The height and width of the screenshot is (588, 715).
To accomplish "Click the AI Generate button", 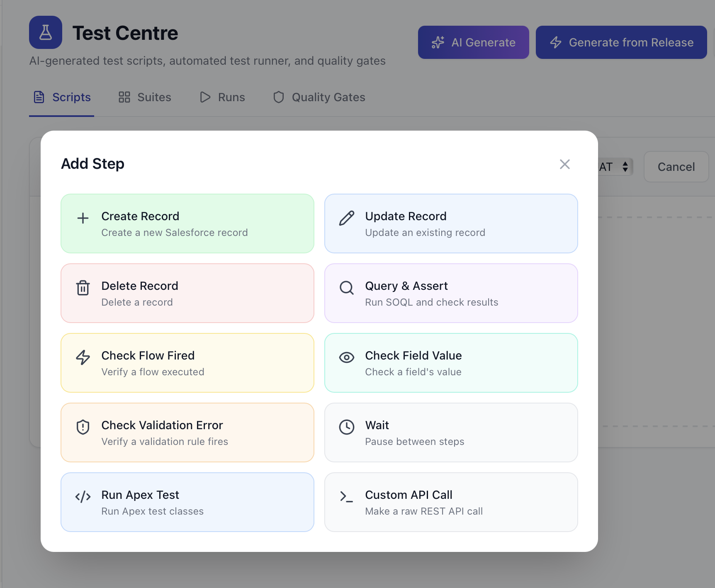I will pos(473,42).
